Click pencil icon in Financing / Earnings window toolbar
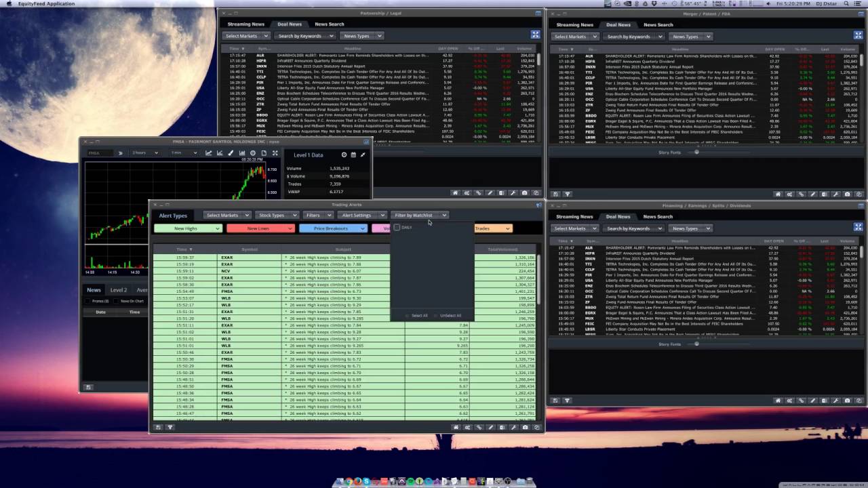868x488 pixels. (x=813, y=401)
